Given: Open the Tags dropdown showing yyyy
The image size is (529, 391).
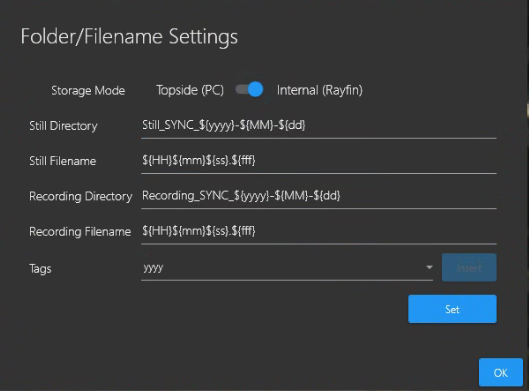Looking at the screenshot, I should point(287,268).
